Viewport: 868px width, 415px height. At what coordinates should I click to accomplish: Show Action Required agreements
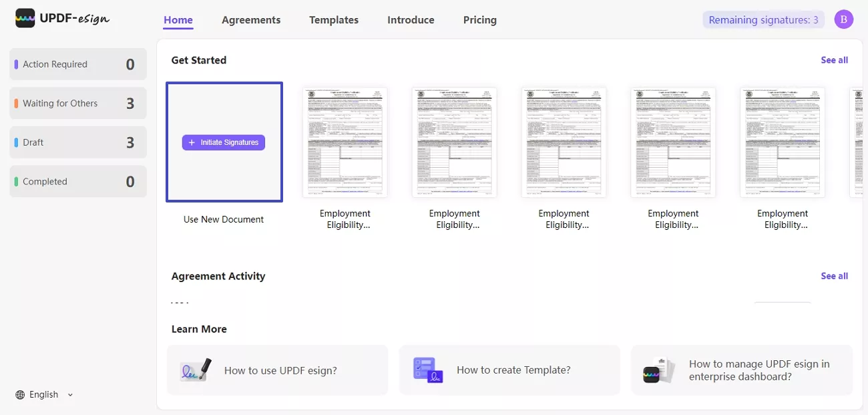click(77, 64)
